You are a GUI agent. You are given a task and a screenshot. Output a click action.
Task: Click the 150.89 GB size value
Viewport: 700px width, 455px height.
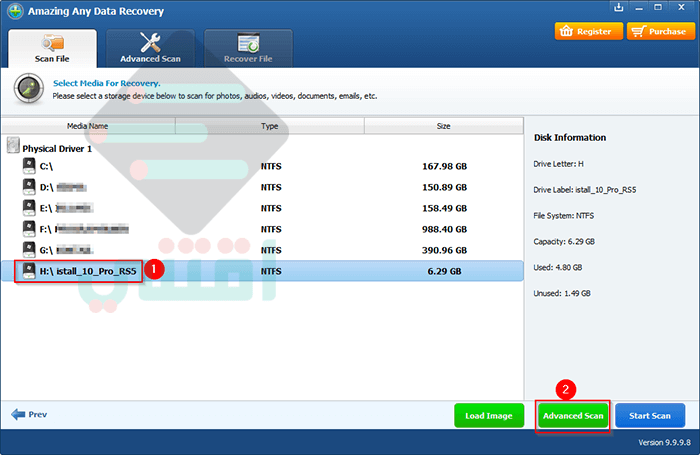tap(445, 188)
